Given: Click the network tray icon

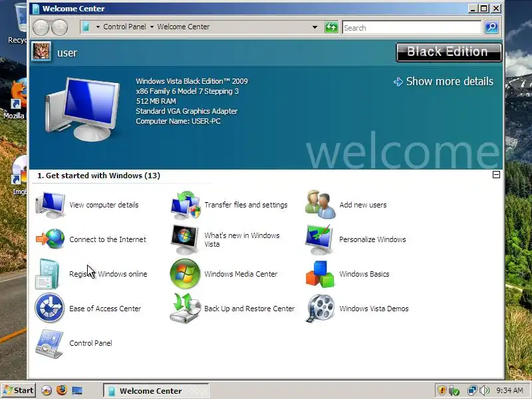Looking at the screenshot, I should pyautogui.click(x=472, y=390).
